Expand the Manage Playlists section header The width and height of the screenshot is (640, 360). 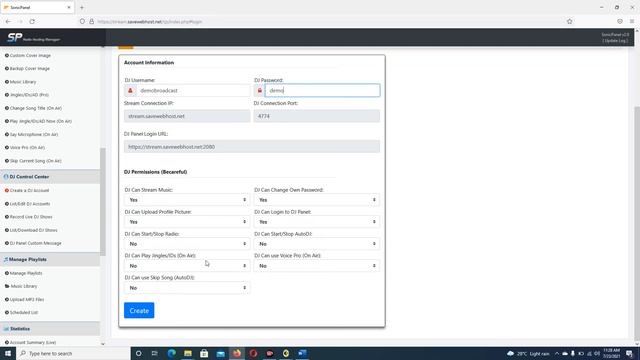pyautogui.click(x=50, y=260)
